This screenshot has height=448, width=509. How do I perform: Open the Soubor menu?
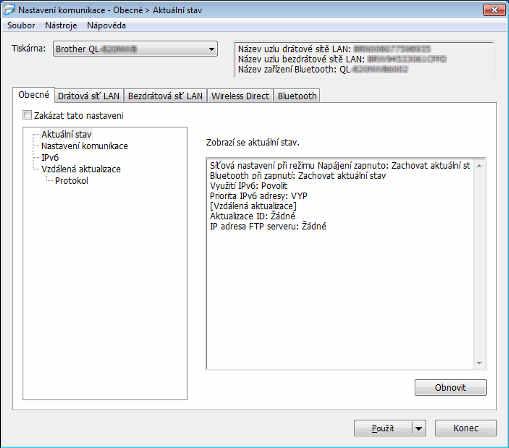click(21, 26)
